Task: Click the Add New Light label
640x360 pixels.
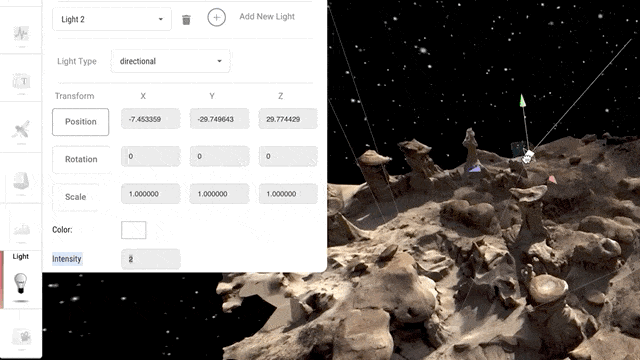Action: coord(267,16)
